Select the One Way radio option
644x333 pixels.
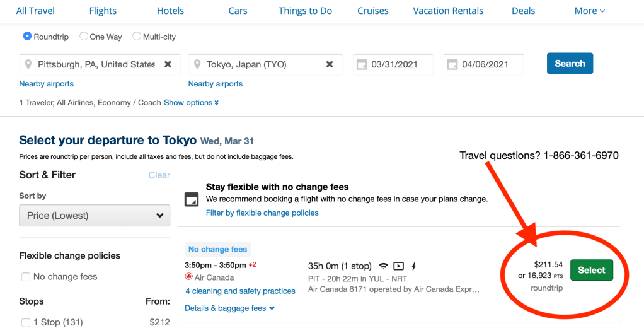point(84,37)
